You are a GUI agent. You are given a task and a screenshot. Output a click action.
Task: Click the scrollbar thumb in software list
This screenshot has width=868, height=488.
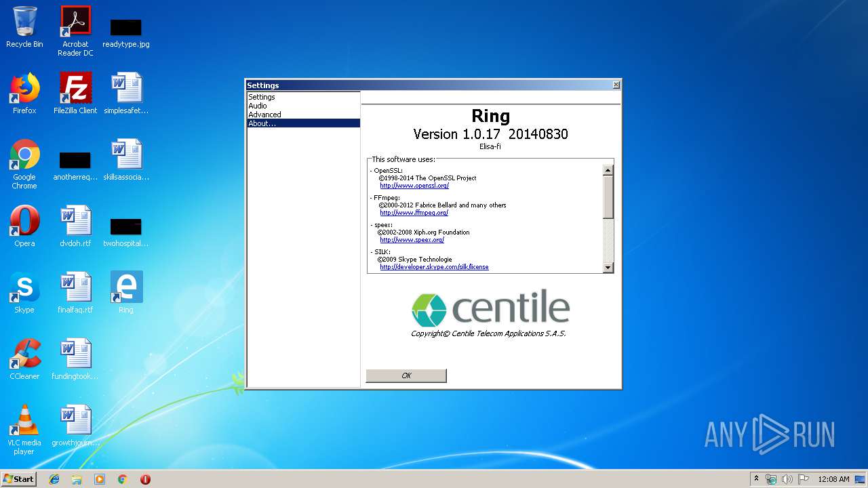[608, 197]
